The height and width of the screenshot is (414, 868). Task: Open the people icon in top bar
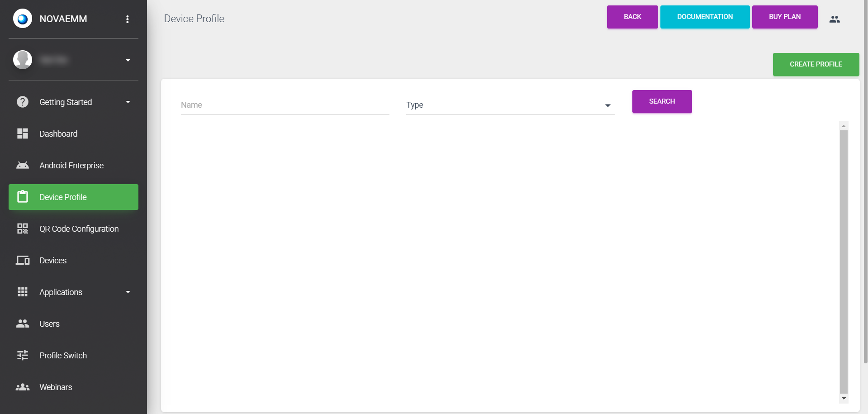[834, 19]
